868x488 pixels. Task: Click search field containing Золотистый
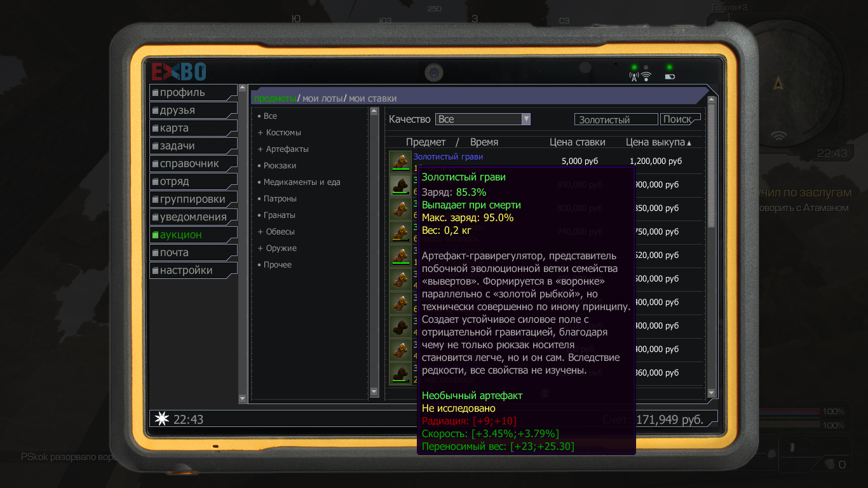click(616, 119)
